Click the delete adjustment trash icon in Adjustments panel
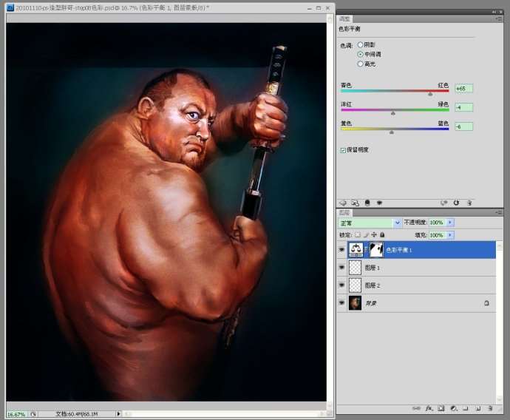Screen dimensions: 510x420 pyautogui.click(x=469, y=203)
